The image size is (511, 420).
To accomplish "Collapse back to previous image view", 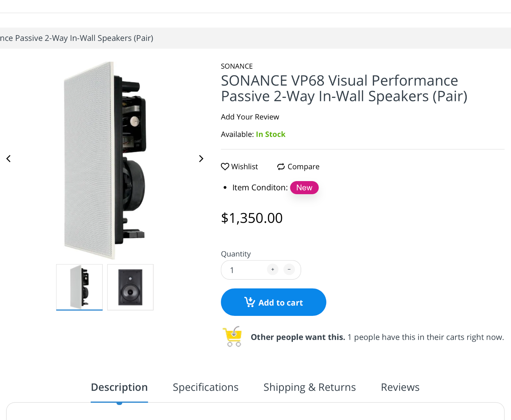I will click(9, 158).
